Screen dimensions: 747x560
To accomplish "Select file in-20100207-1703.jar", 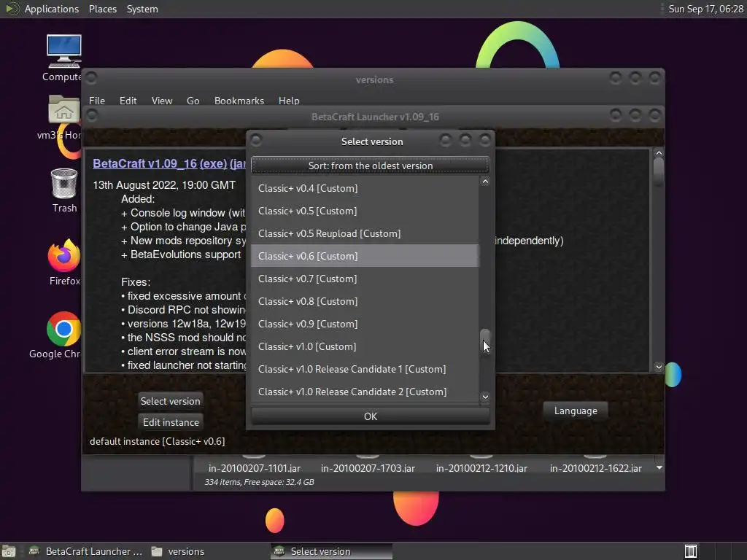I will click(x=368, y=468).
